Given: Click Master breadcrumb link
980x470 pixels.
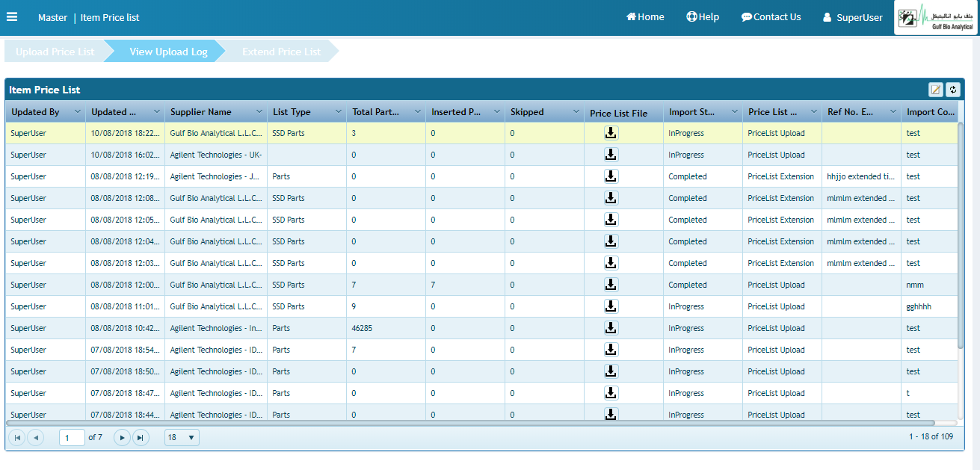Looking at the screenshot, I should [52, 17].
